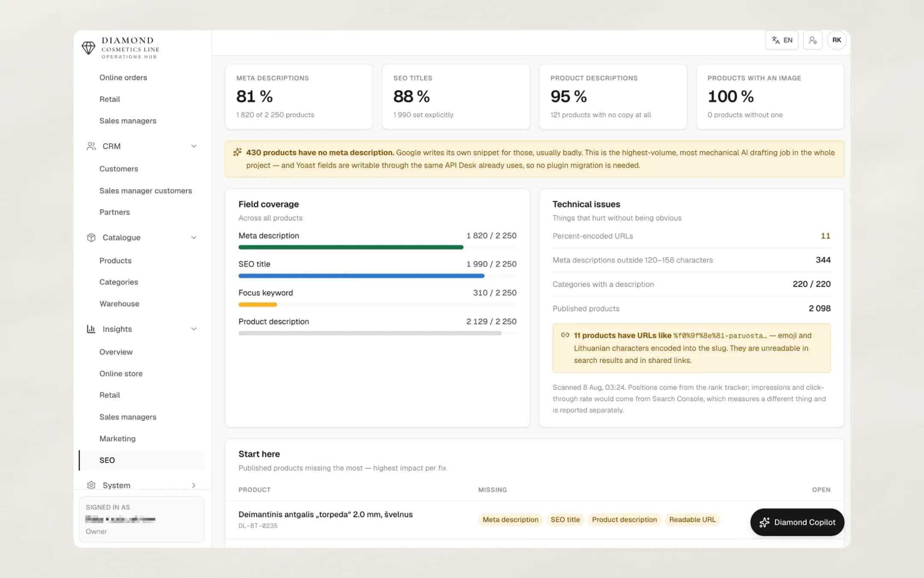924x578 pixels.
Task: Click product code DL-BT-0235
Action: (x=258, y=526)
